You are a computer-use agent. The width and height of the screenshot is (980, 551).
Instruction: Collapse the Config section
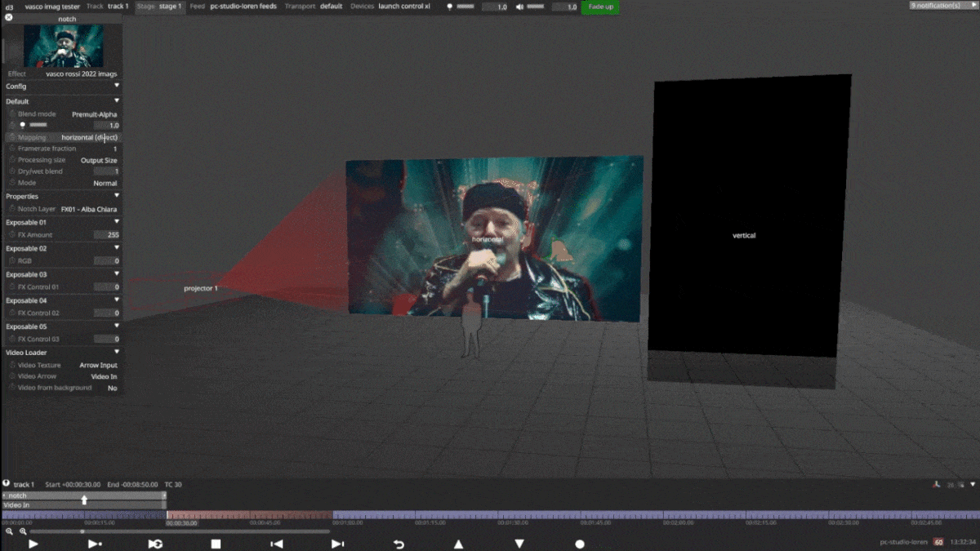(x=117, y=86)
